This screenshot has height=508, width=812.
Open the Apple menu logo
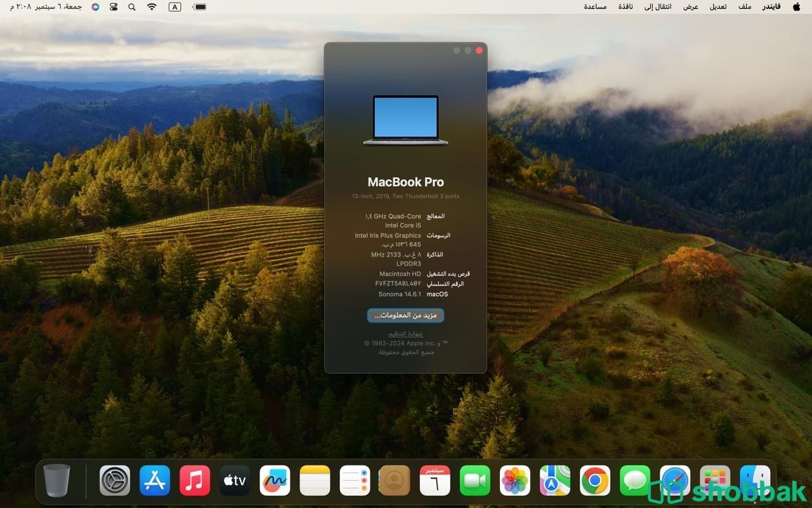tap(797, 6)
